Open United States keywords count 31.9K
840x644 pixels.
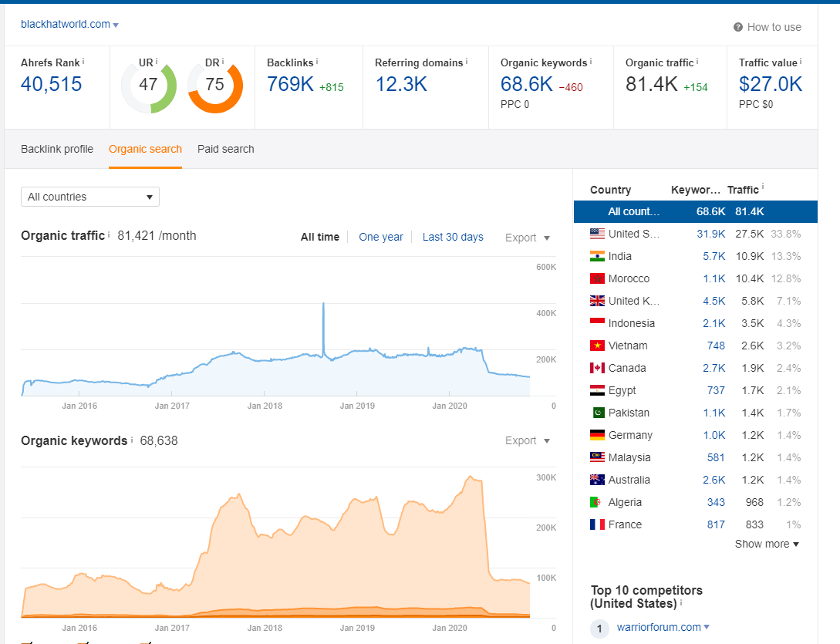(711, 234)
